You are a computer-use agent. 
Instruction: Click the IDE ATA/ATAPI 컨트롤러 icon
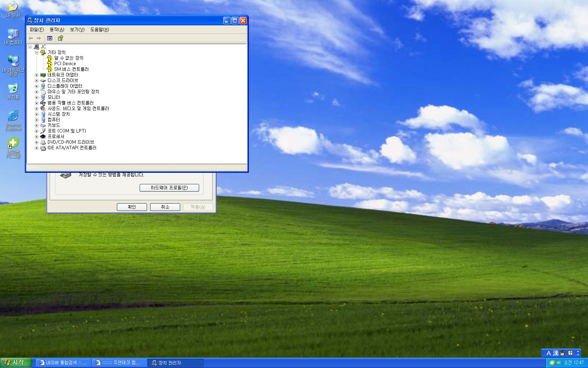[43, 148]
